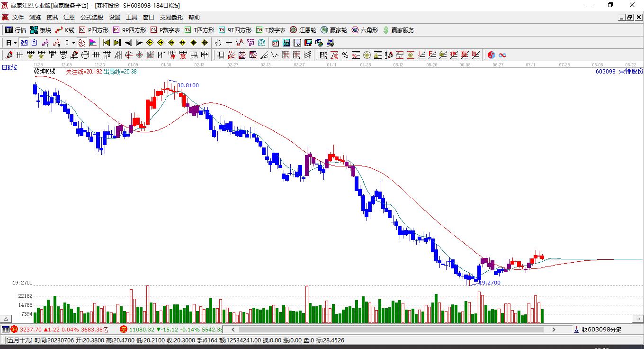Viewport: 644px width, 349px height.
Task: Click the Shenzhen index 11080.32 readout
Action: pos(142,330)
